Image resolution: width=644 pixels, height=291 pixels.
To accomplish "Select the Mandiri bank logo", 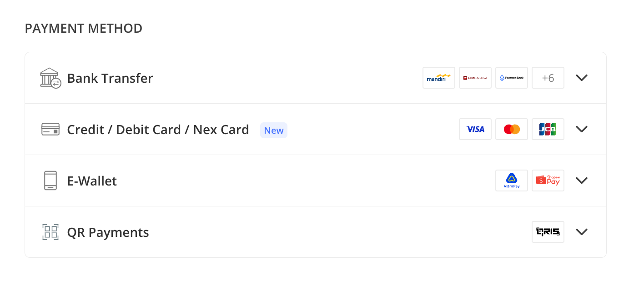I will (x=438, y=78).
